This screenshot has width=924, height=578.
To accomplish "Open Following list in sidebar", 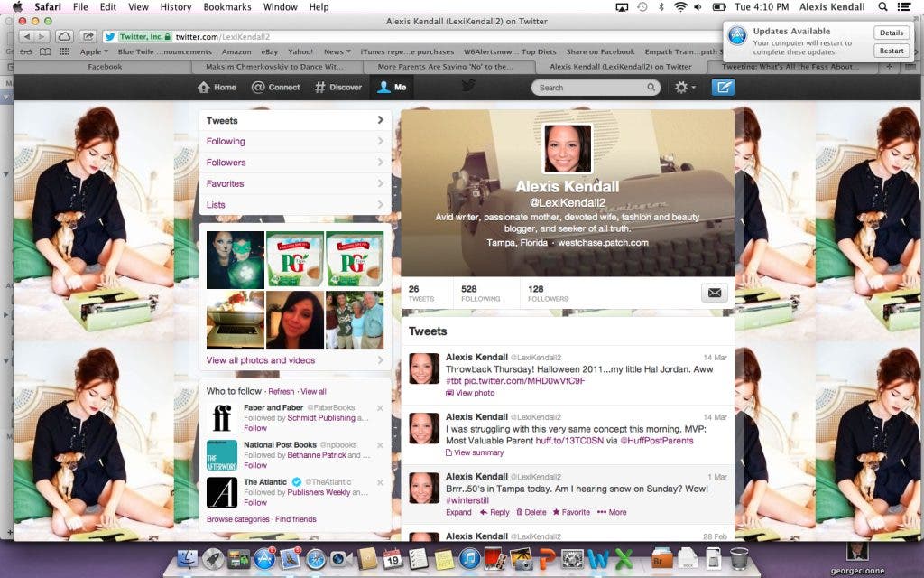I will (295, 142).
